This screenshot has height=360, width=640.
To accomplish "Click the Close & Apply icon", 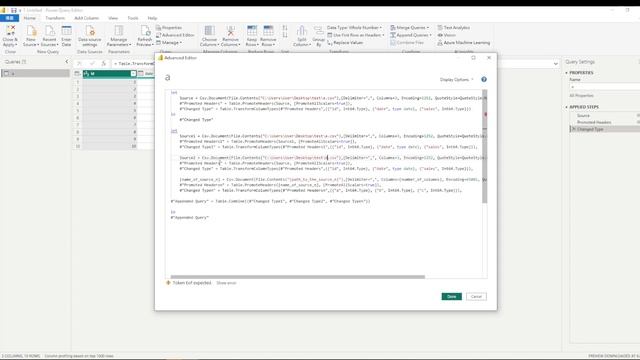I will pos(10,36).
